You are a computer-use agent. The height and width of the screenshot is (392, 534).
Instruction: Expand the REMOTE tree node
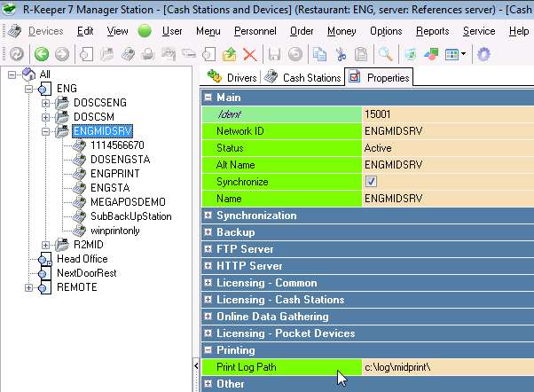[28, 287]
